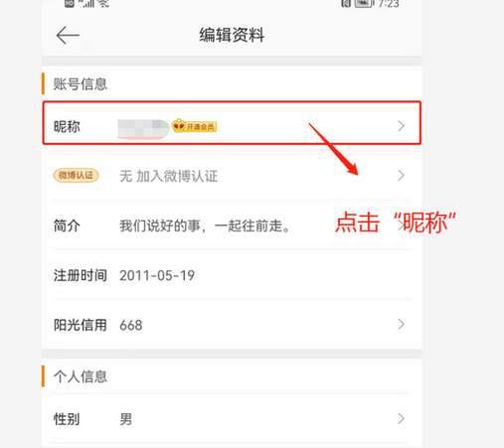The width and height of the screenshot is (504, 448).
Task: Click the 阳光信用 row chevron
Action: 401,324
